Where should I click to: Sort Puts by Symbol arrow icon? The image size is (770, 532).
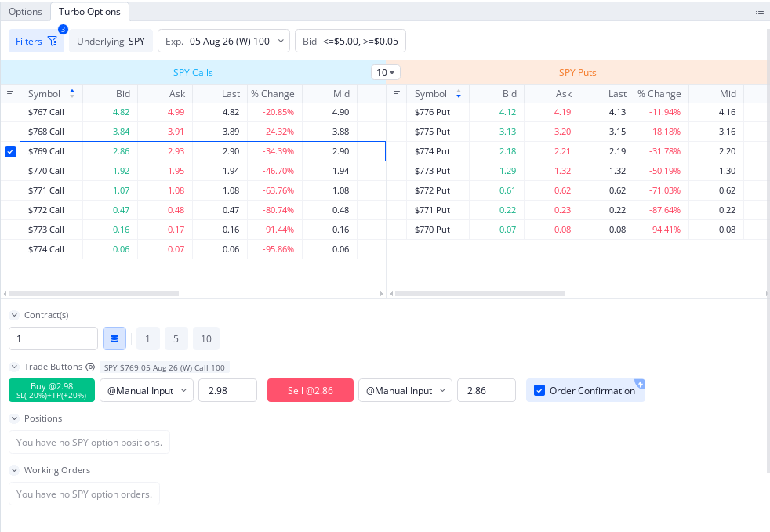point(459,94)
